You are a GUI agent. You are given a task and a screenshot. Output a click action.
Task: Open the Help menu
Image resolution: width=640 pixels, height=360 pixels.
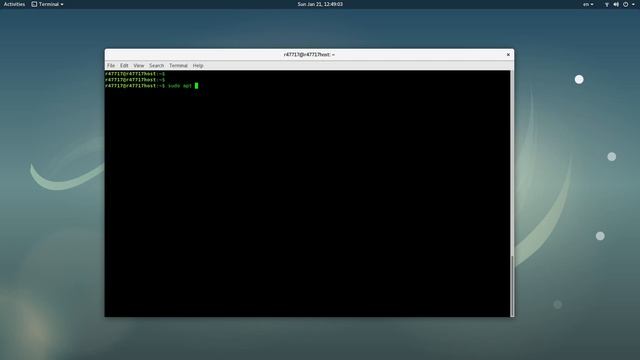198,65
